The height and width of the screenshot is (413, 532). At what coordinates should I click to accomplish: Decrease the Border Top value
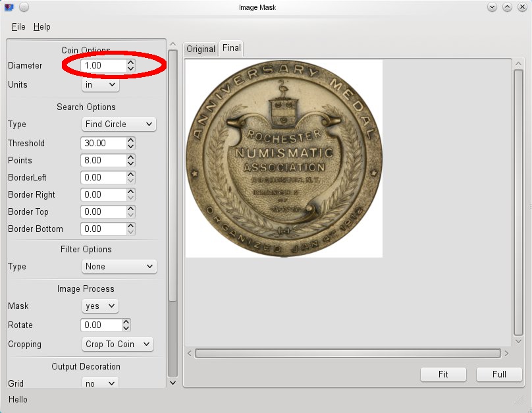[x=131, y=215]
